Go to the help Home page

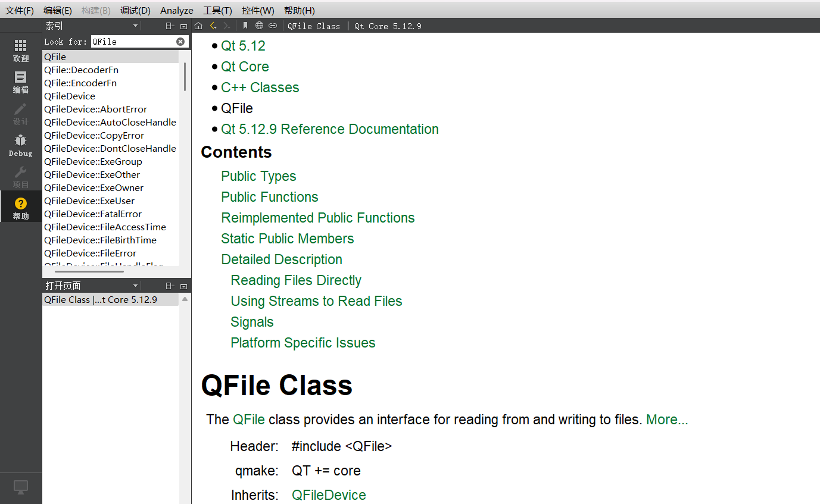click(x=198, y=26)
